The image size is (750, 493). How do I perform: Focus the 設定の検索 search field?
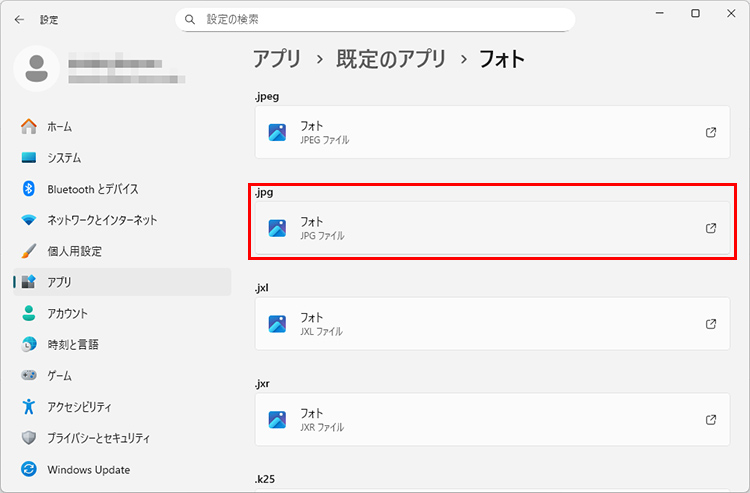tap(380, 19)
